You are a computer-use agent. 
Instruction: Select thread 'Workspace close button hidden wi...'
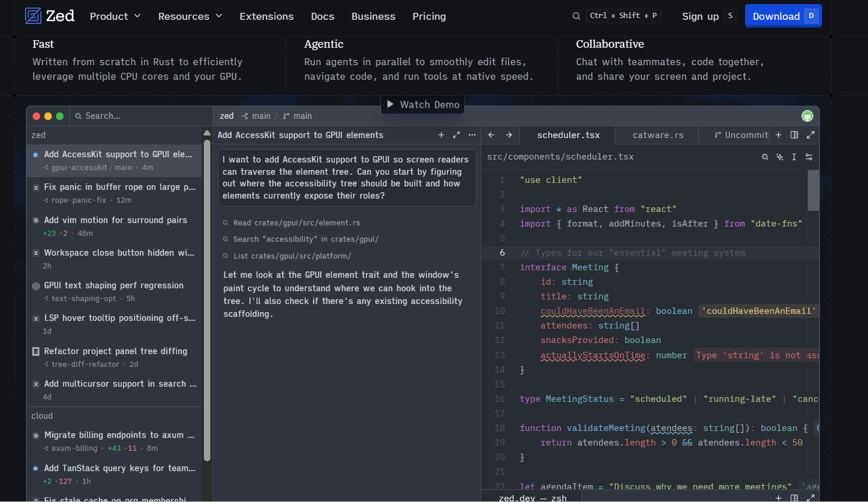pos(114,259)
